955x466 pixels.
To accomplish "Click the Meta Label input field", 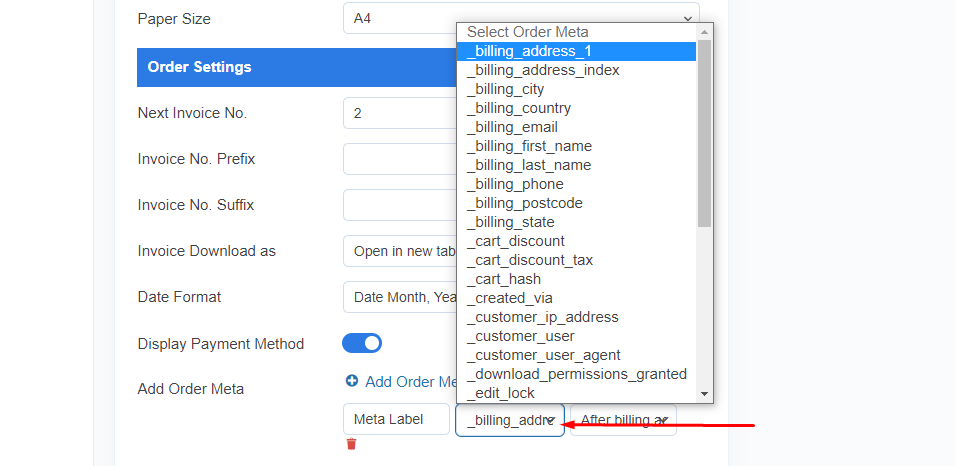I will click(396, 419).
